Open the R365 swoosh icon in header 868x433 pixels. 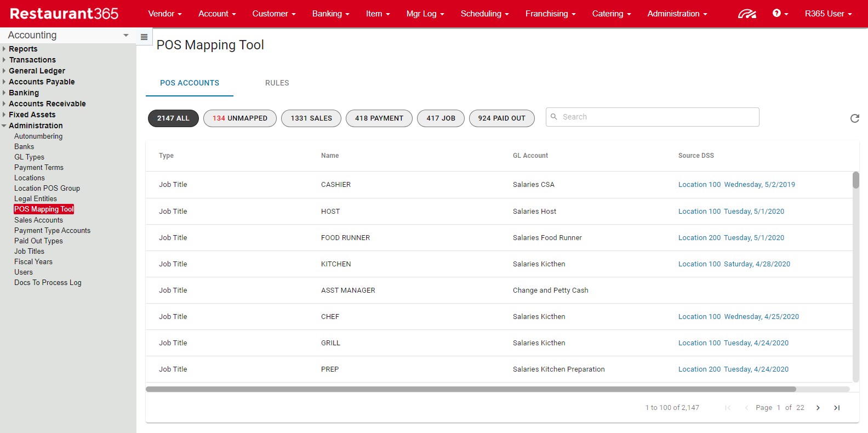[x=747, y=14]
